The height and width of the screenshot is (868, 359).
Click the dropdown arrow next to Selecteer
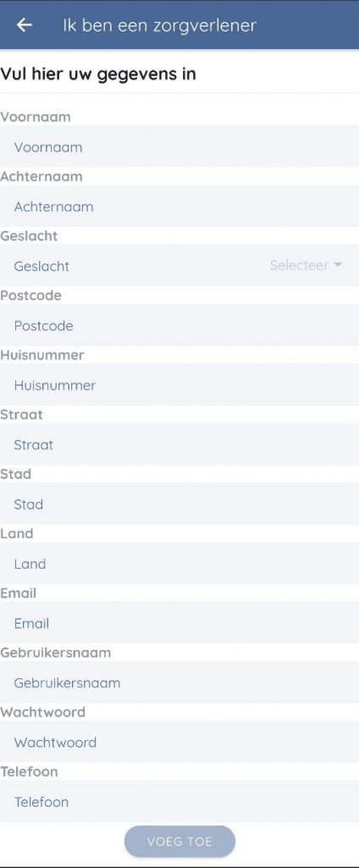click(x=338, y=265)
